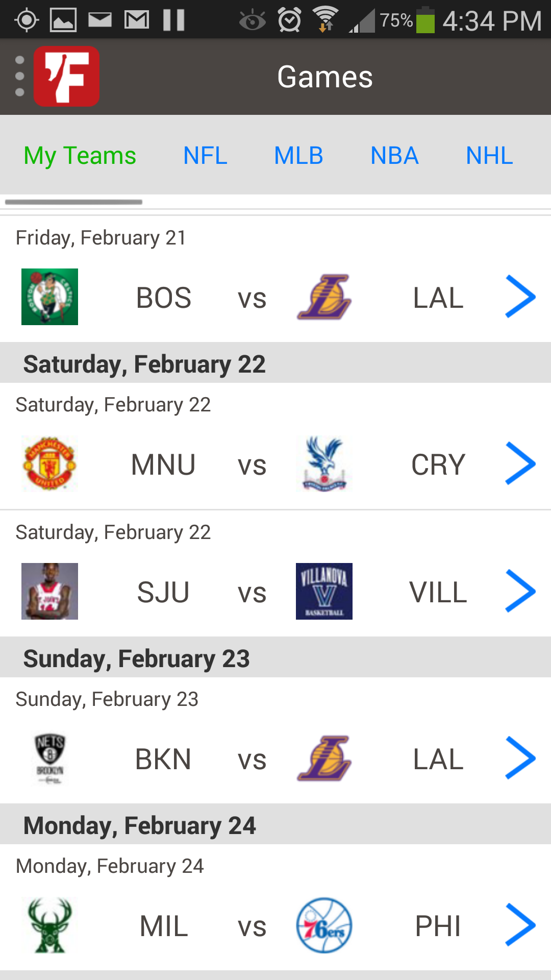Tap the Crystal Palace eagle crest
Image resolution: width=551 pixels, height=980 pixels.
(324, 463)
